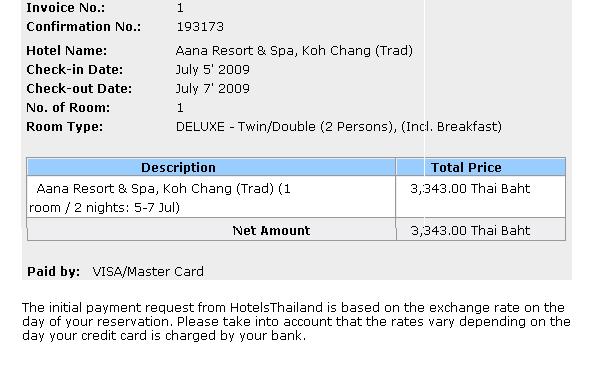Click the room description cell in the table

point(211,197)
